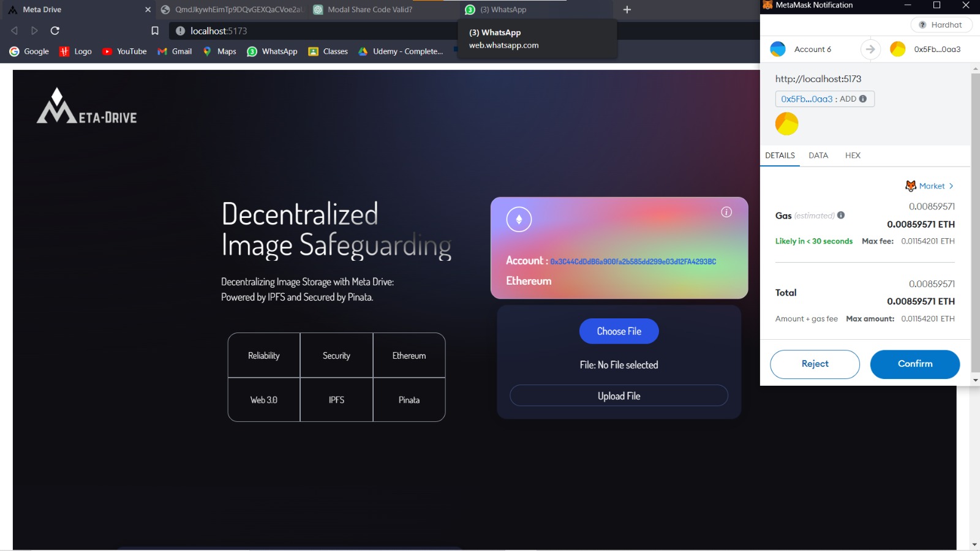The image size is (980, 551).
Task: Reject the MetaMask transaction
Action: tap(815, 364)
